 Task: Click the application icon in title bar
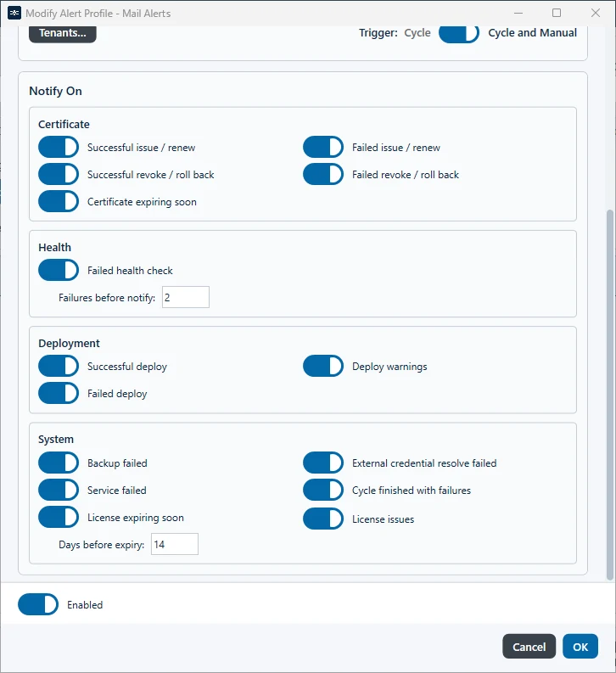tap(14, 14)
